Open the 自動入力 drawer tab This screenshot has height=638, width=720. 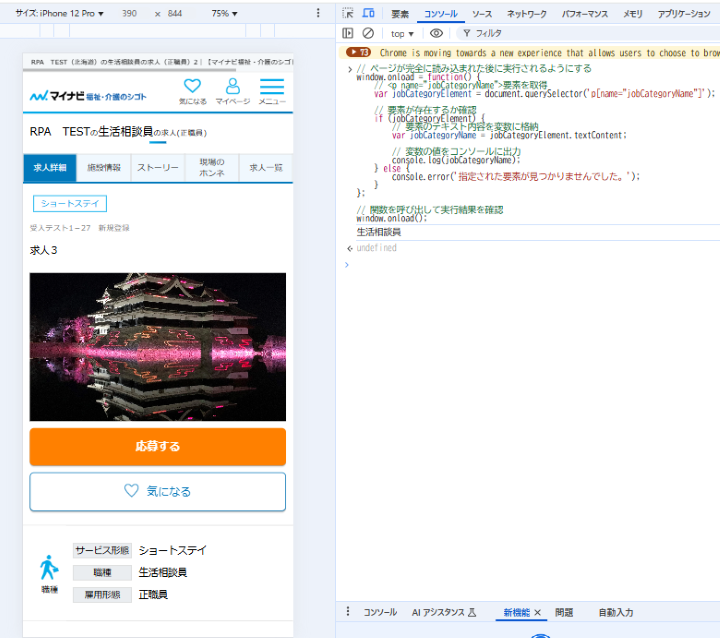click(x=616, y=612)
